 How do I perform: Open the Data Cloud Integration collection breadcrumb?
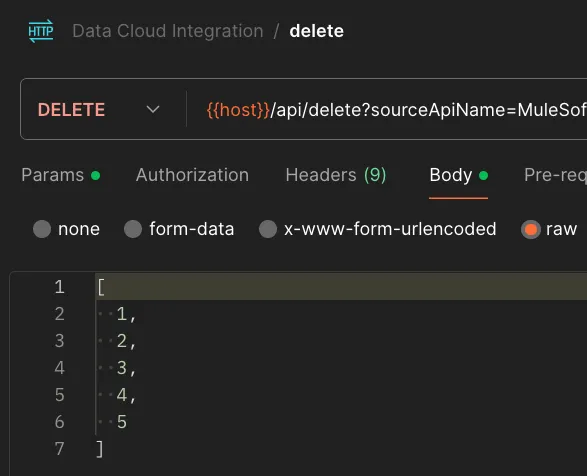click(x=168, y=31)
